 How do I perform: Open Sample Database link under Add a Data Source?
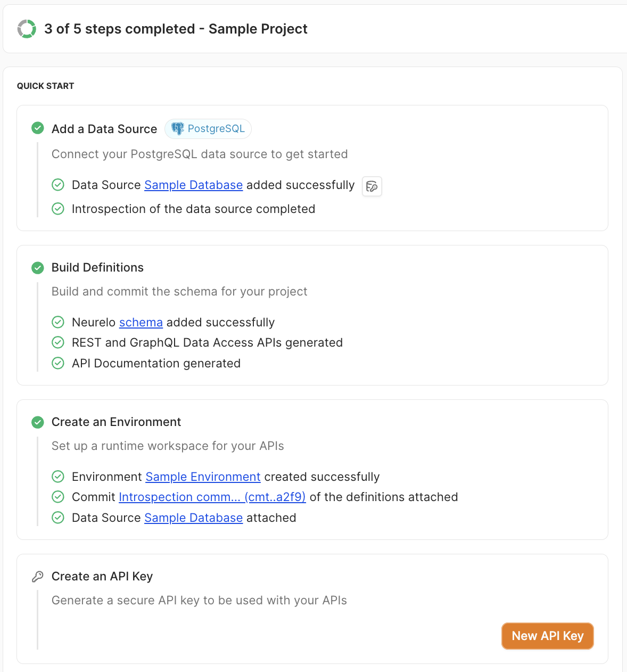coord(193,185)
